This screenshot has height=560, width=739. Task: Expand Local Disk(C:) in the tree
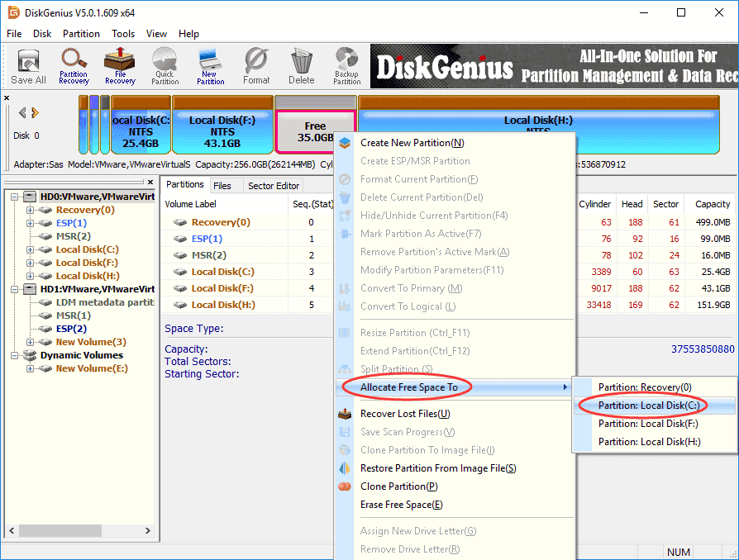pos(31,249)
